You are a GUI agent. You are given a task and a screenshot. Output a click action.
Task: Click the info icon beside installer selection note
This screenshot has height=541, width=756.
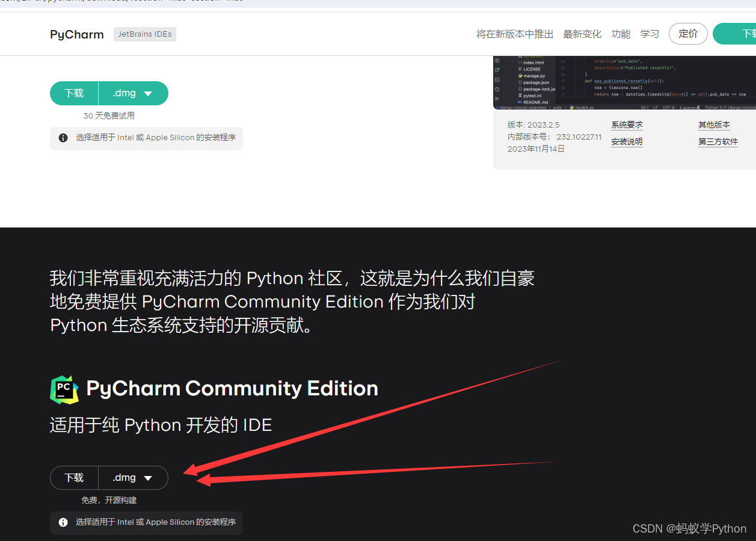click(x=63, y=138)
